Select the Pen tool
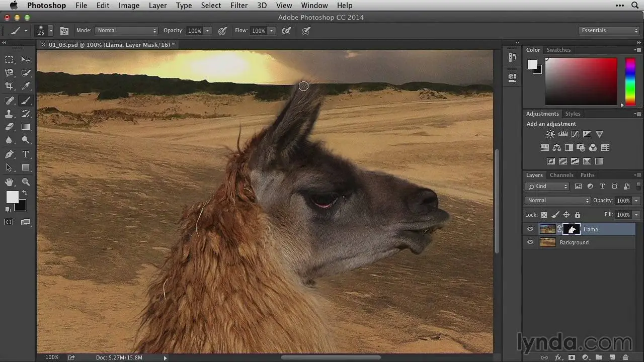644x362 pixels. 9,154
